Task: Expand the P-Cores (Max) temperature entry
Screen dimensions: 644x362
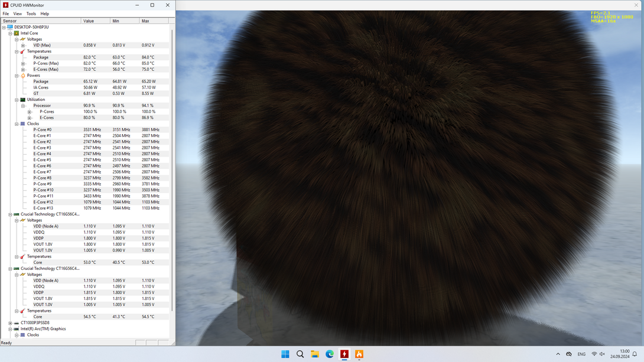Action: [23, 63]
